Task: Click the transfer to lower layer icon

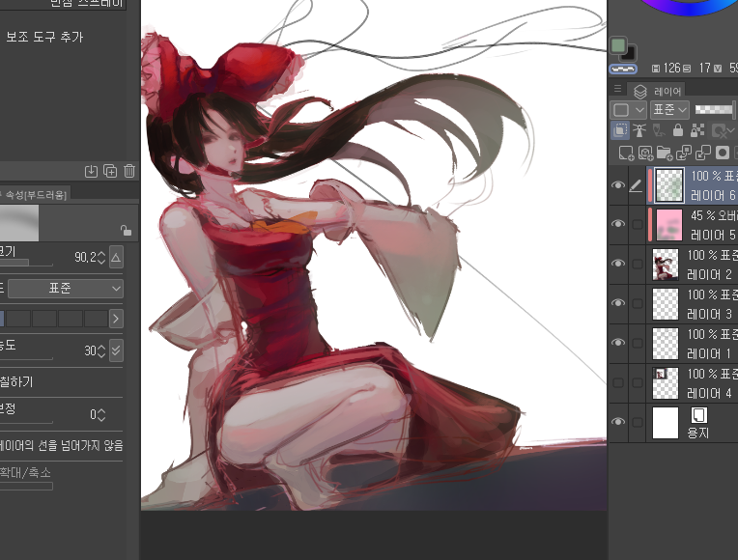Action: tap(684, 153)
